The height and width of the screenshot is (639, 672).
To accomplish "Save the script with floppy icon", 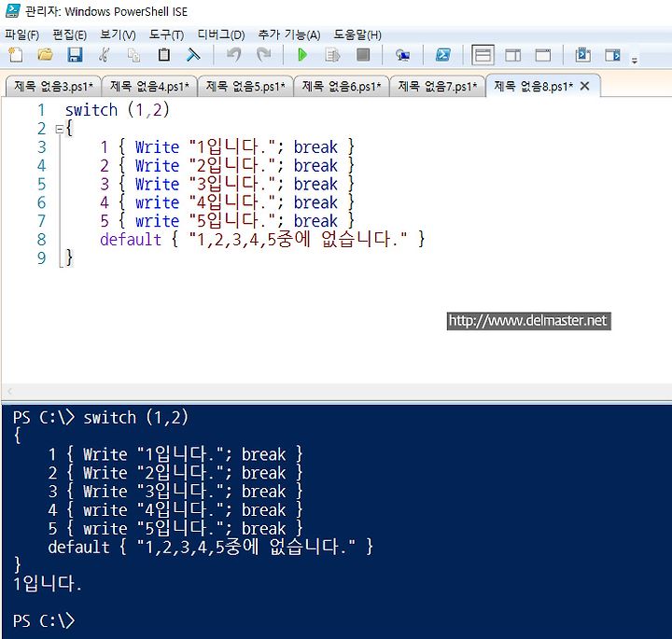I will point(75,55).
